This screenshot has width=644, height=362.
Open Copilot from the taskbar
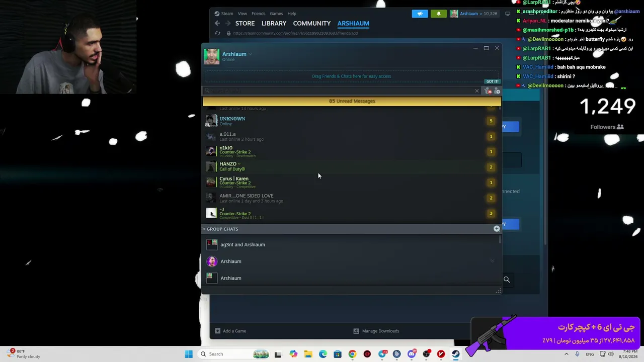293,354
